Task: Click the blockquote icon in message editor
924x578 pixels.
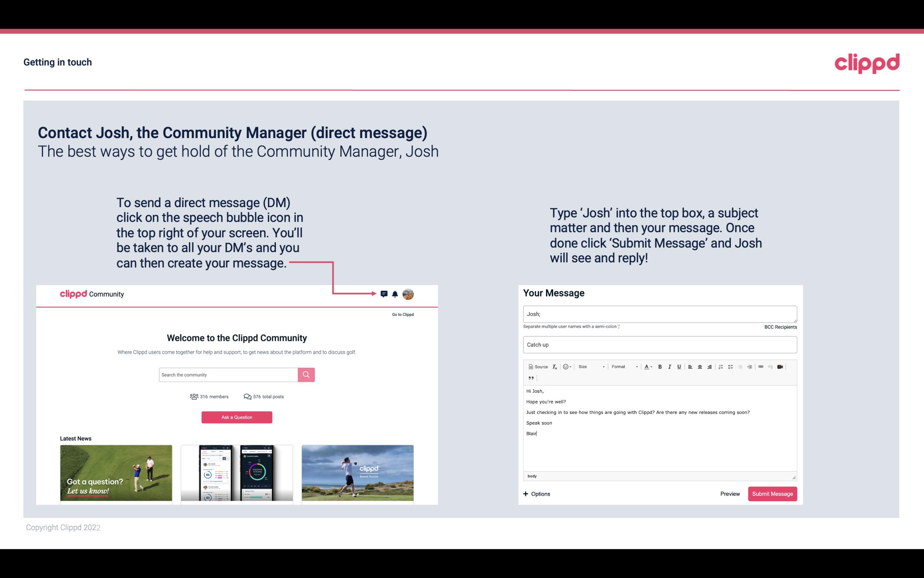Action: click(x=530, y=377)
